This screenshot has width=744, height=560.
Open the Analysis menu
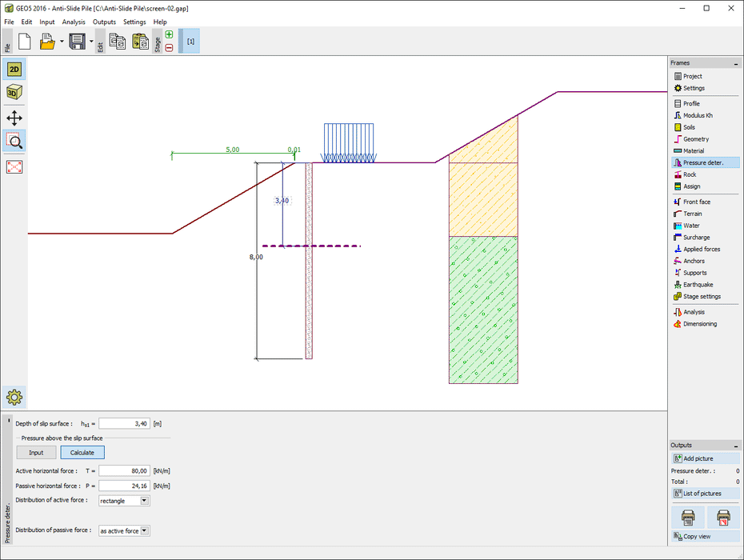tap(74, 22)
